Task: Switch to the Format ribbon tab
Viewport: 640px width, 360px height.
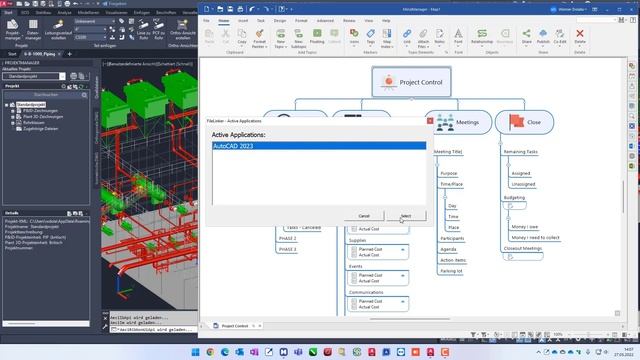Action: tap(301, 20)
